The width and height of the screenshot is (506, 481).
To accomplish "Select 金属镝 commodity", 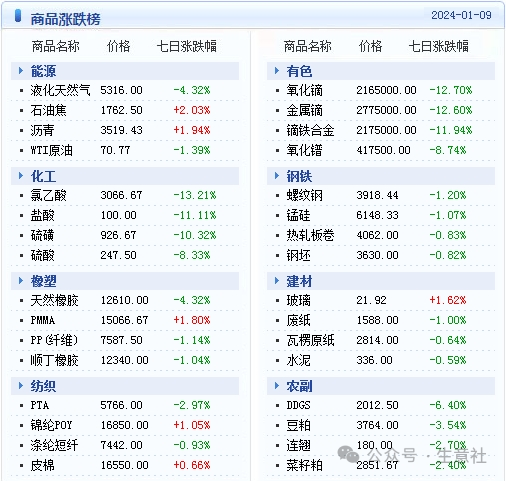I will click(304, 110).
